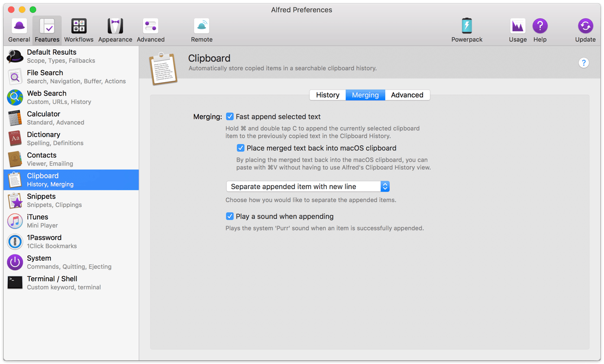
Task: Switch to the Advanced clipboard tab
Action: pos(407,95)
